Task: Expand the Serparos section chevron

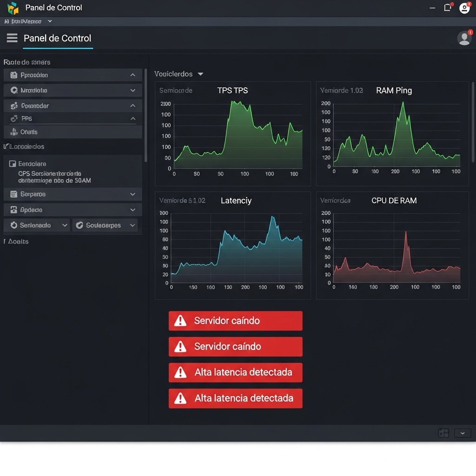Action: tap(132, 194)
